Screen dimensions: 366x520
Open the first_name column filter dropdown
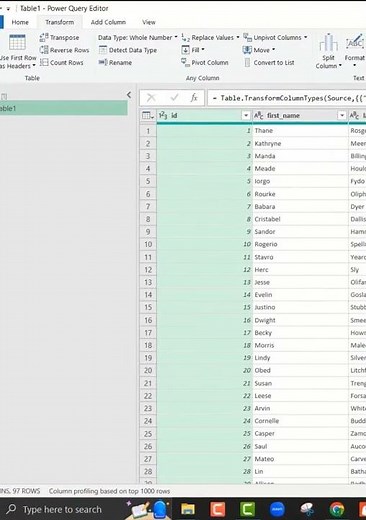pyautogui.click(x=342, y=115)
